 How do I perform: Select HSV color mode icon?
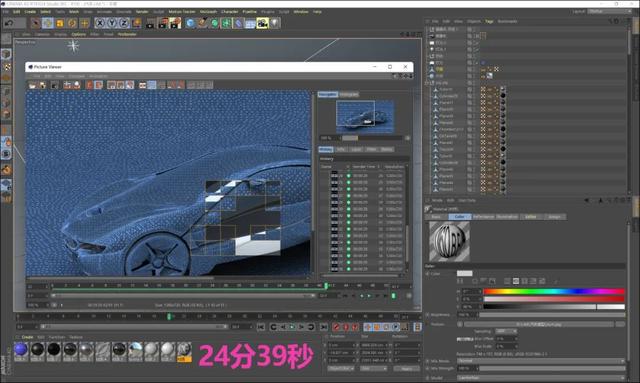[516, 281]
